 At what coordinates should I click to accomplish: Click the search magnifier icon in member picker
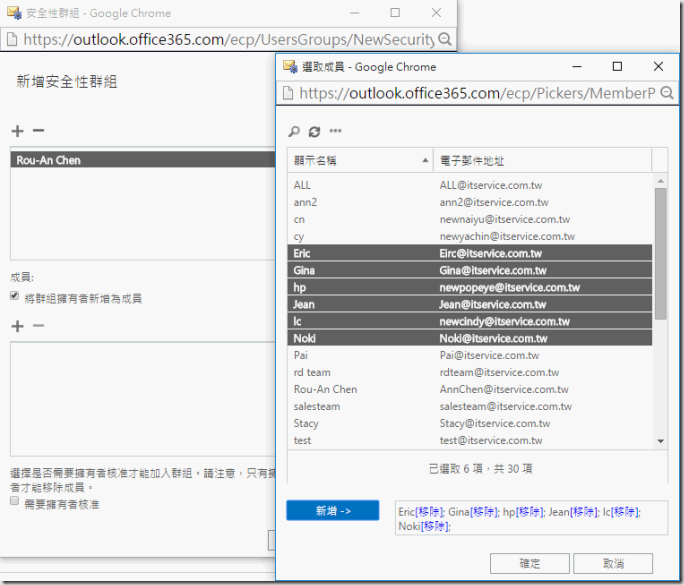click(x=294, y=131)
